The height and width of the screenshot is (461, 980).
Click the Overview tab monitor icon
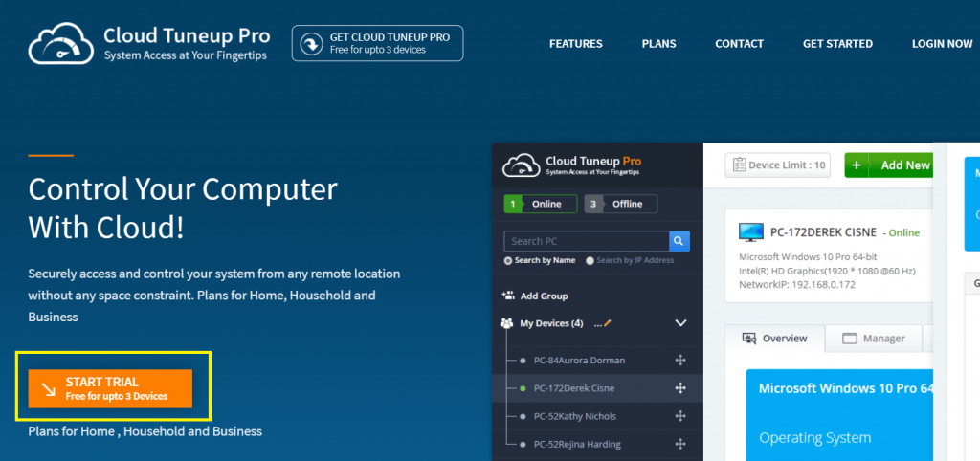(749, 338)
